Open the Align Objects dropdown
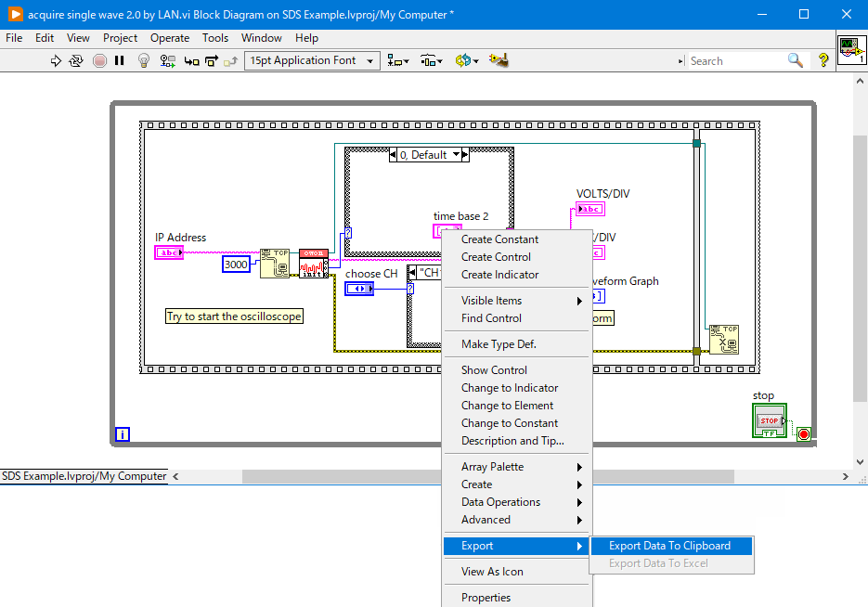The image size is (868, 607). 397,61
